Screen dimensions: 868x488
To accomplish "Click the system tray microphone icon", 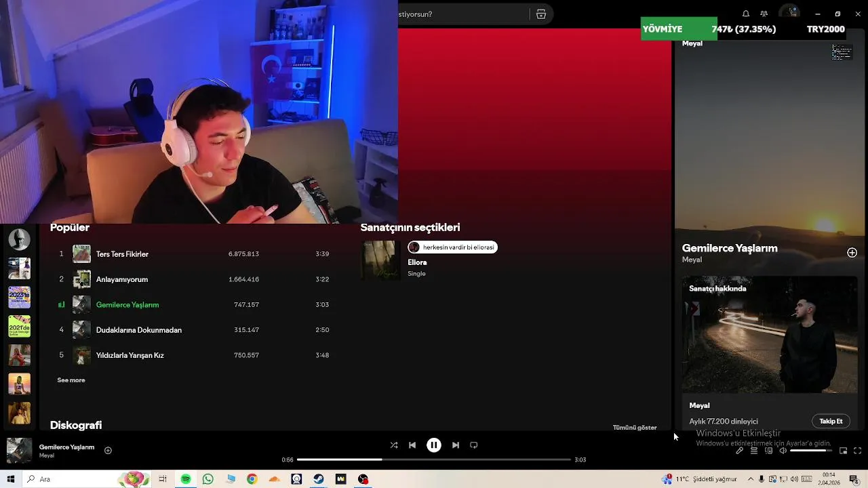I will click(x=762, y=479).
